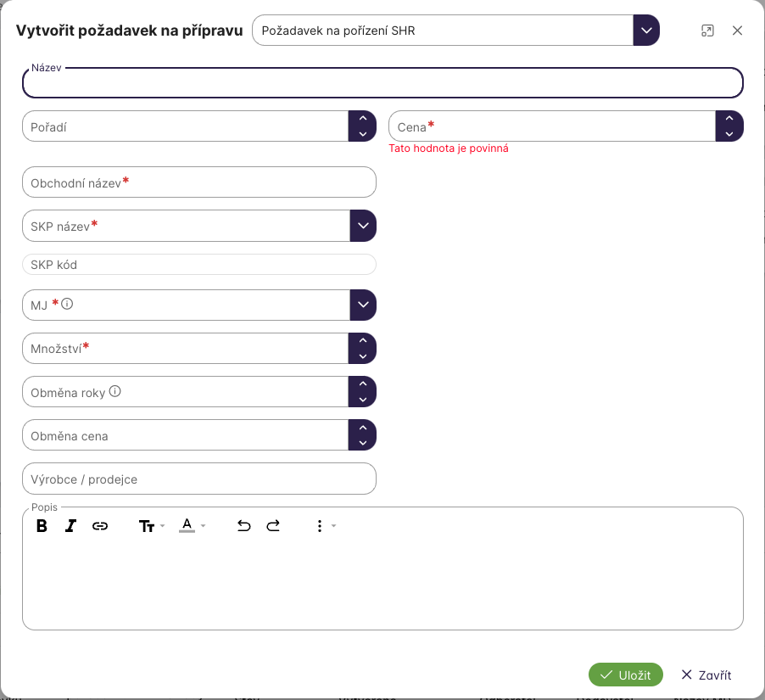Screen dimensions: 765x700
Task: Undo last edit in Popis editor
Action: pyautogui.click(x=244, y=526)
